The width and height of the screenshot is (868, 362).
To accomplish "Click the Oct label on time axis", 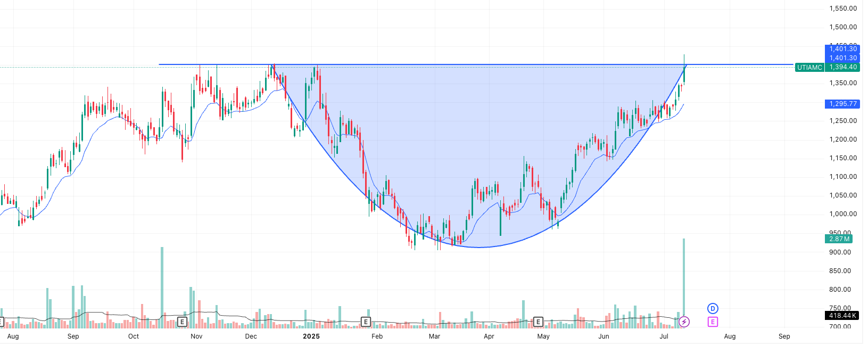I will tap(134, 336).
